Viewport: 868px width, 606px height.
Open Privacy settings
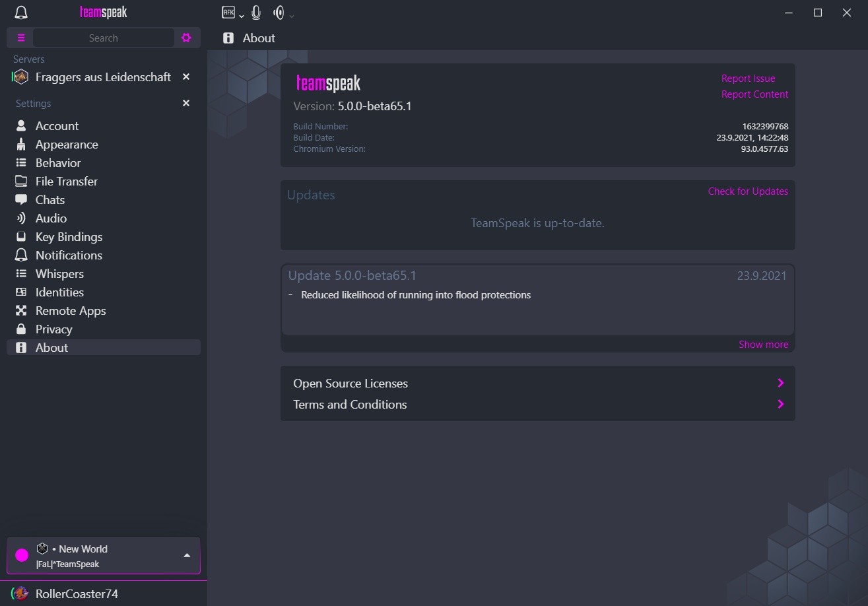click(x=104, y=329)
